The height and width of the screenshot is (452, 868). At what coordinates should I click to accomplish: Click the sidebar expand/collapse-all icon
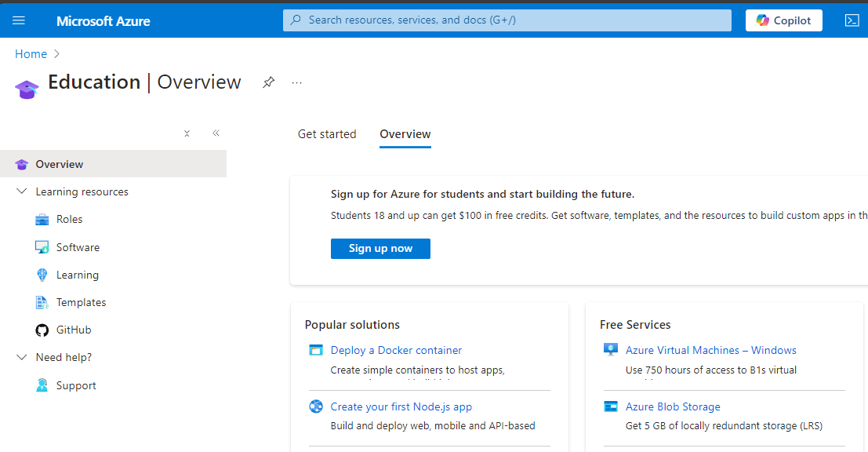pos(187,133)
